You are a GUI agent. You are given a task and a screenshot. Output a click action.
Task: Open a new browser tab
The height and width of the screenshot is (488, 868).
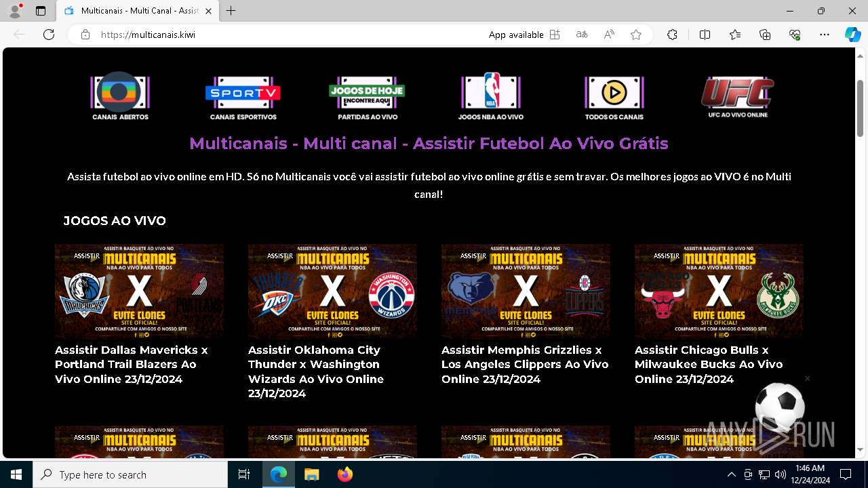tap(231, 11)
